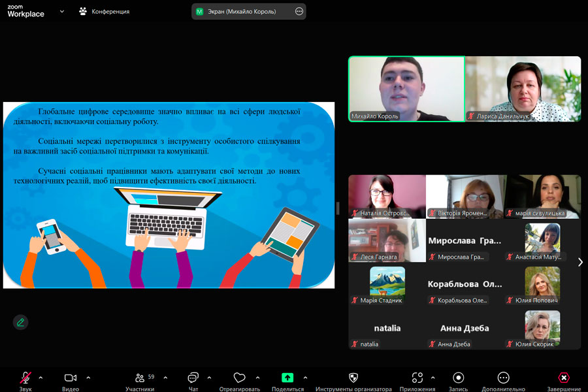This screenshot has height=392, width=588.
Task: Expand audio options arrow next to Звук
Action: 41,378
